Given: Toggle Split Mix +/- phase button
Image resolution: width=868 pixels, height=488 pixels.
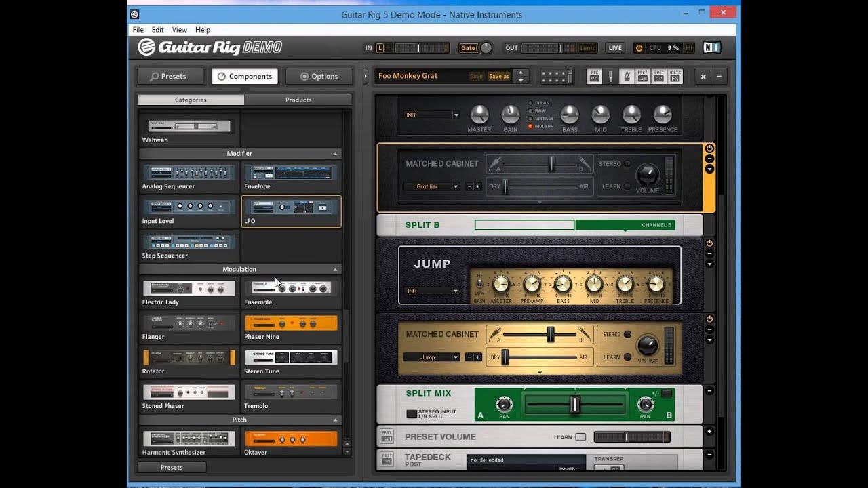Looking at the screenshot, I should click(667, 393).
